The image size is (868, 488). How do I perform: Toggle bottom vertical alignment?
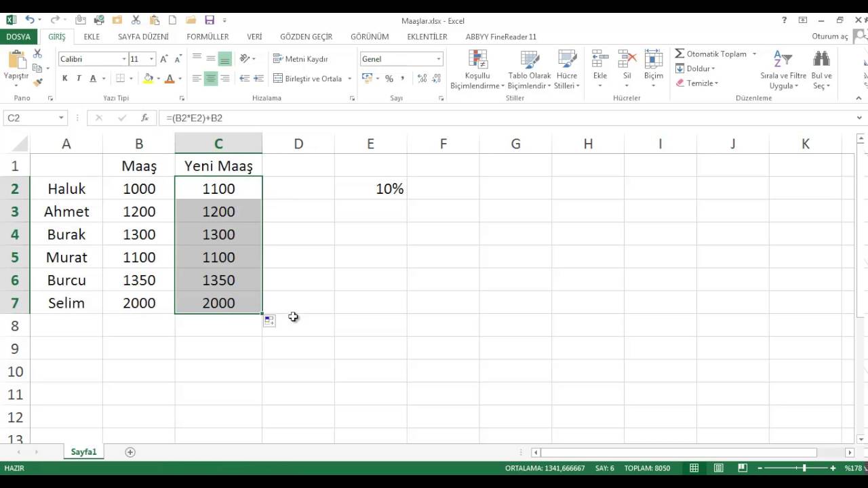point(225,59)
